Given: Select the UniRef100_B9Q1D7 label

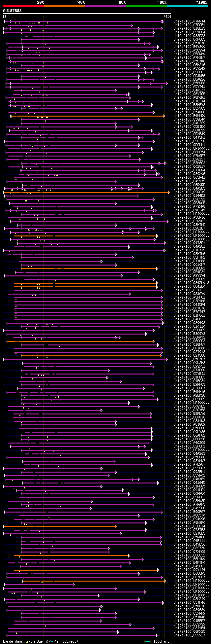Looking at the screenshot, I should (190, 229).
